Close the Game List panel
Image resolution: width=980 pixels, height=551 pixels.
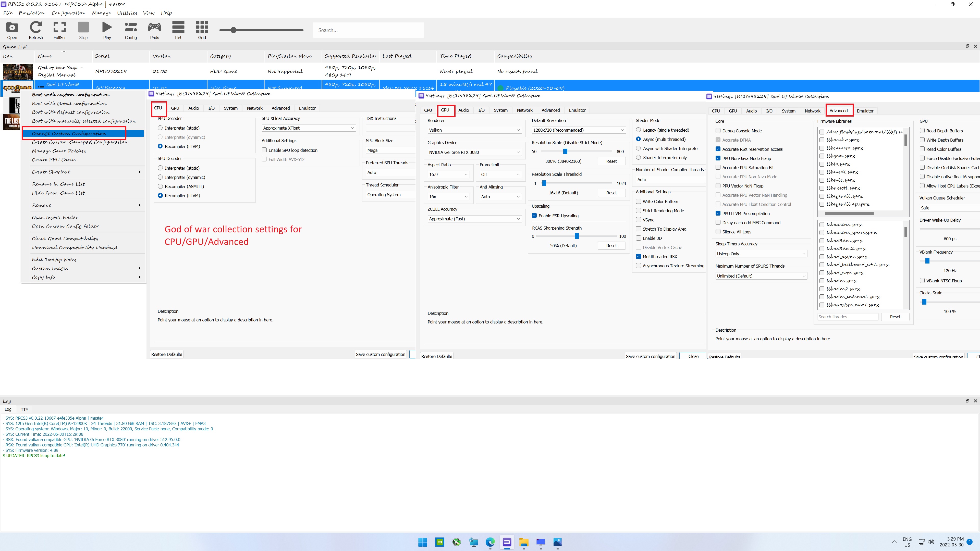click(975, 46)
